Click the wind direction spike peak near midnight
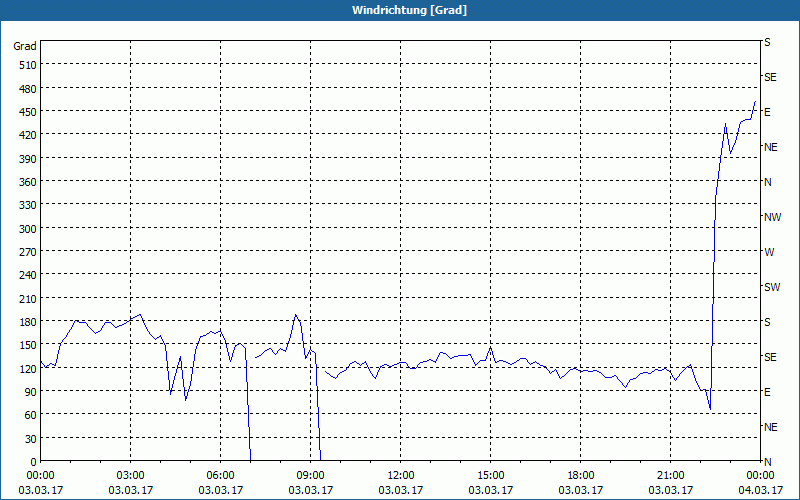 click(755, 102)
